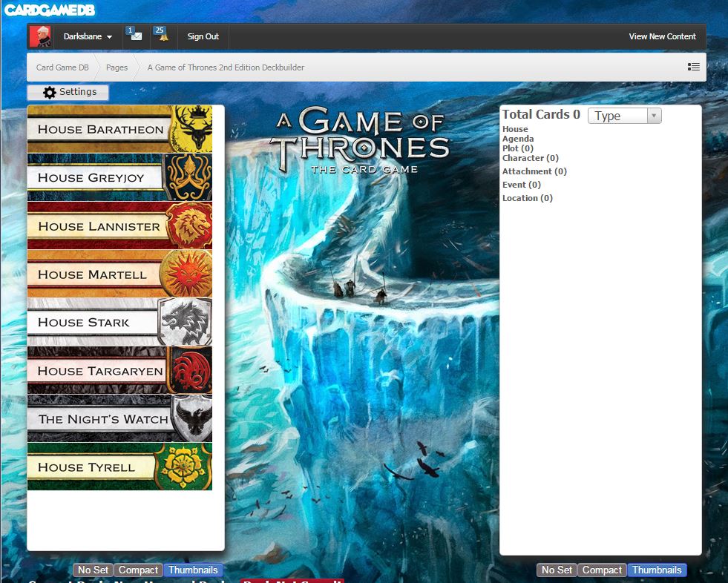Toggle right panel No Set view
This screenshot has height=583, width=728.
point(557,570)
